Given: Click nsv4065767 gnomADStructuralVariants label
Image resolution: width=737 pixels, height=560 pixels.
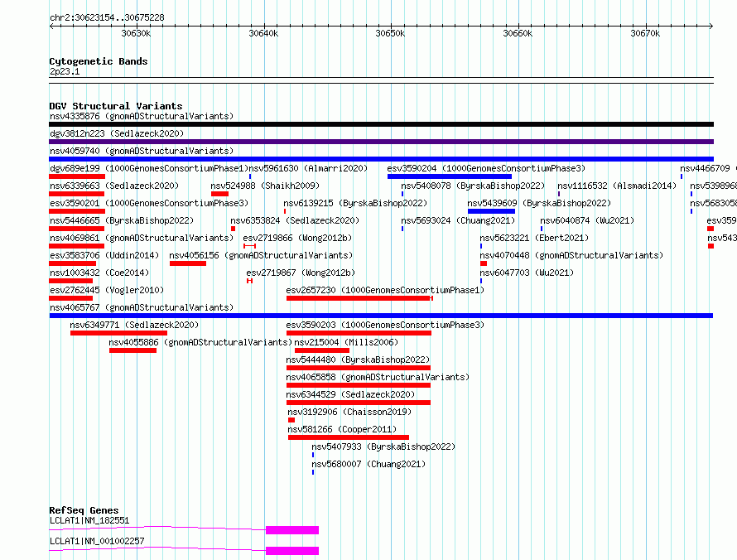Looking at the screenshot, I should pos(142,307).
